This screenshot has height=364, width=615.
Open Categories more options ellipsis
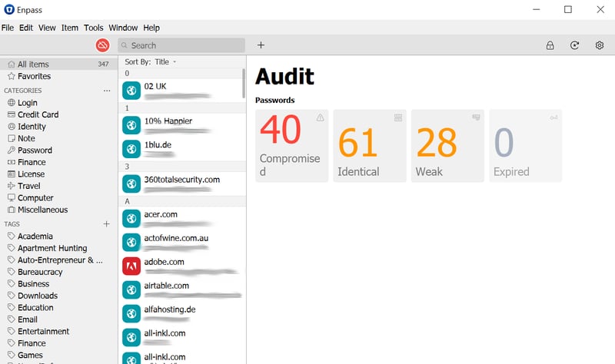tap(107, 91)
